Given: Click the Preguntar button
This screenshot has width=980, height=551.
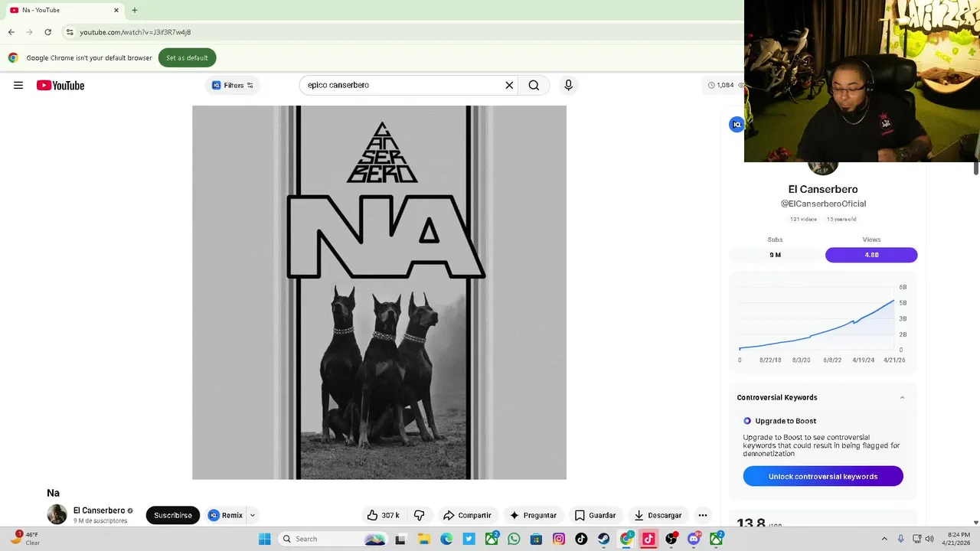Looking at the screenshot, I should [x=533, y=515].
